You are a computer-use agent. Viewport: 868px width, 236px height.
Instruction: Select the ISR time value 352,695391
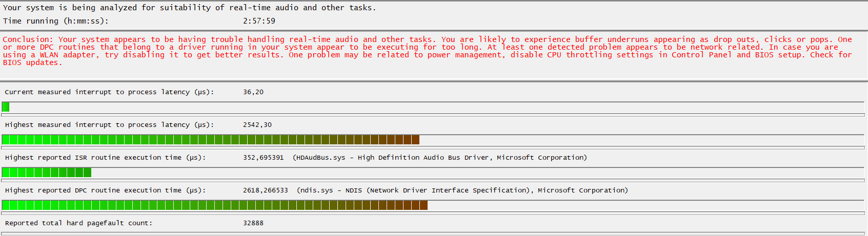[x=263, y=158]
